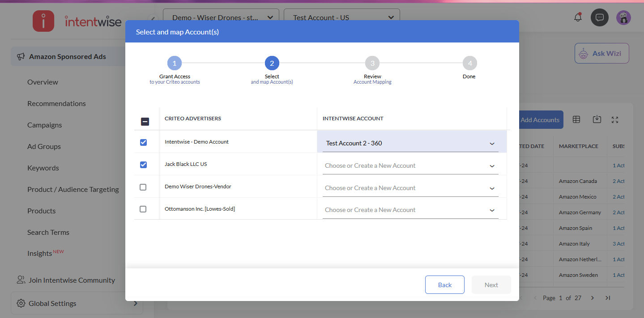
Task: Select Search Terms in the sidebar
Action: [x=48, y=232]
